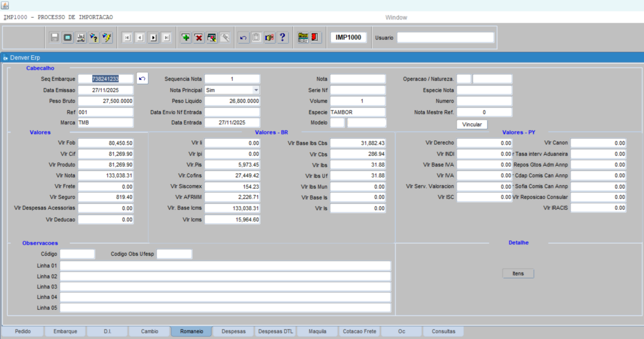Click the Itens button

[518, 273]
